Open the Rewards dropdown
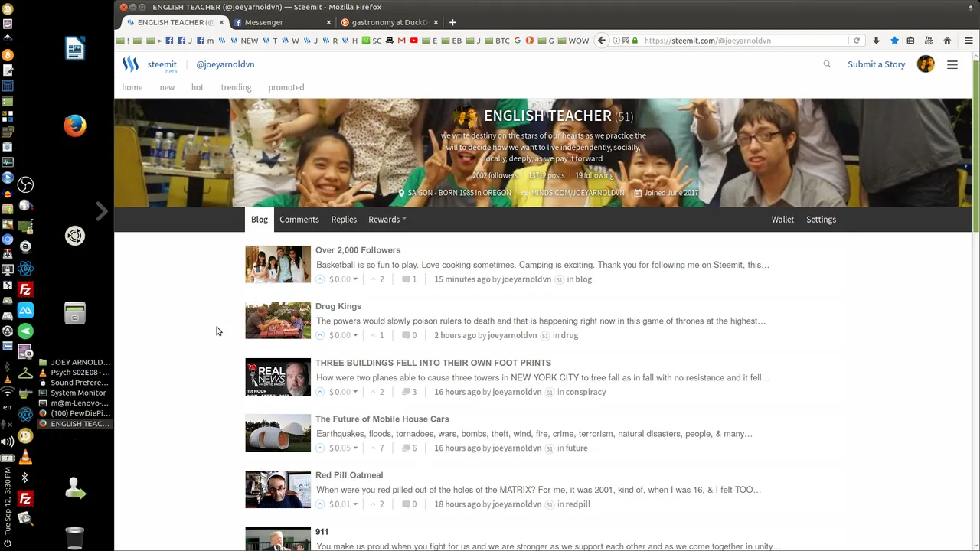The image size is (980, 551). coord(387,220)
